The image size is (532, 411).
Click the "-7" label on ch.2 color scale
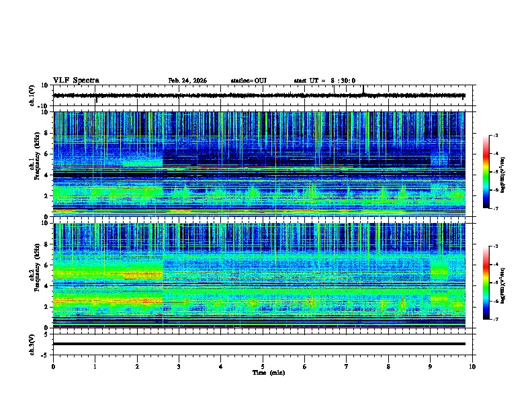coord(495,319)
